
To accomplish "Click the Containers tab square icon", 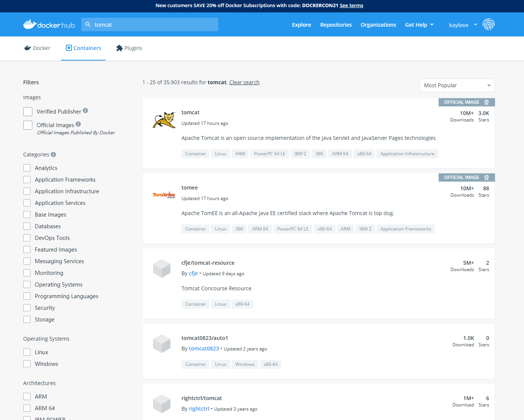I will (68, 48).
